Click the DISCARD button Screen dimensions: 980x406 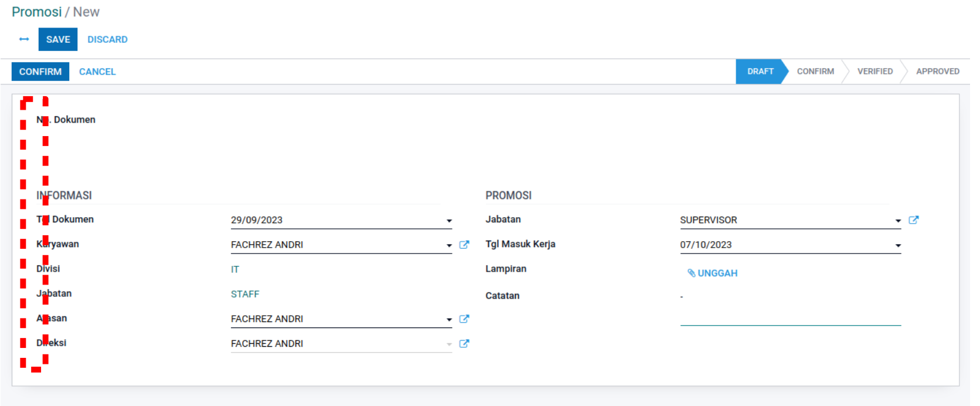point(107,39)
